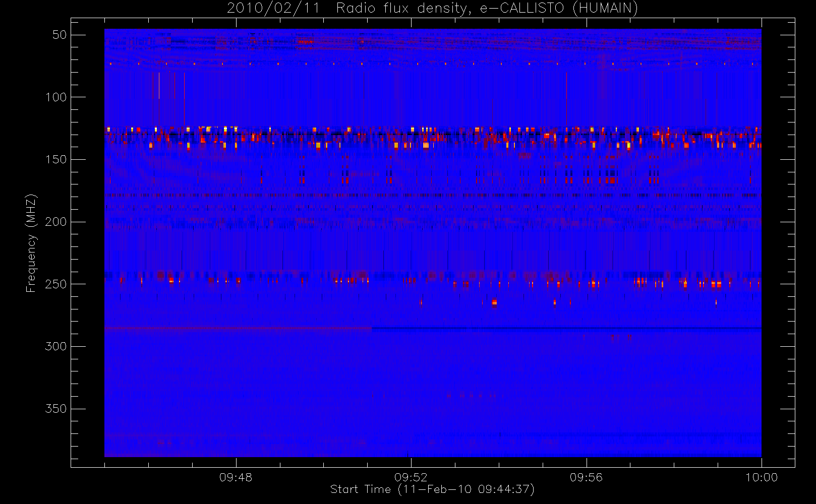The image size is (816, 504).
Task: Click the "Start Time (11-Feb-10 09:44:37)" x-axis label
Action: pos(432,489)
